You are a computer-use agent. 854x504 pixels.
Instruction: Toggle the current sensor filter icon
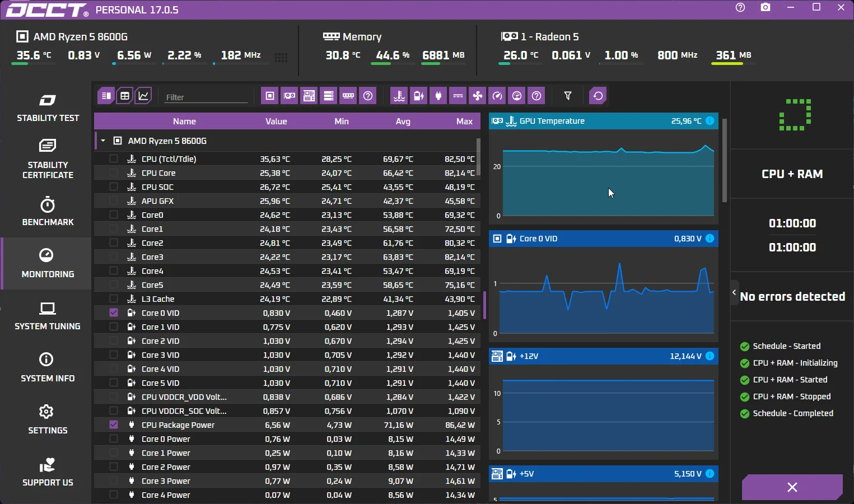coord(458,96)
